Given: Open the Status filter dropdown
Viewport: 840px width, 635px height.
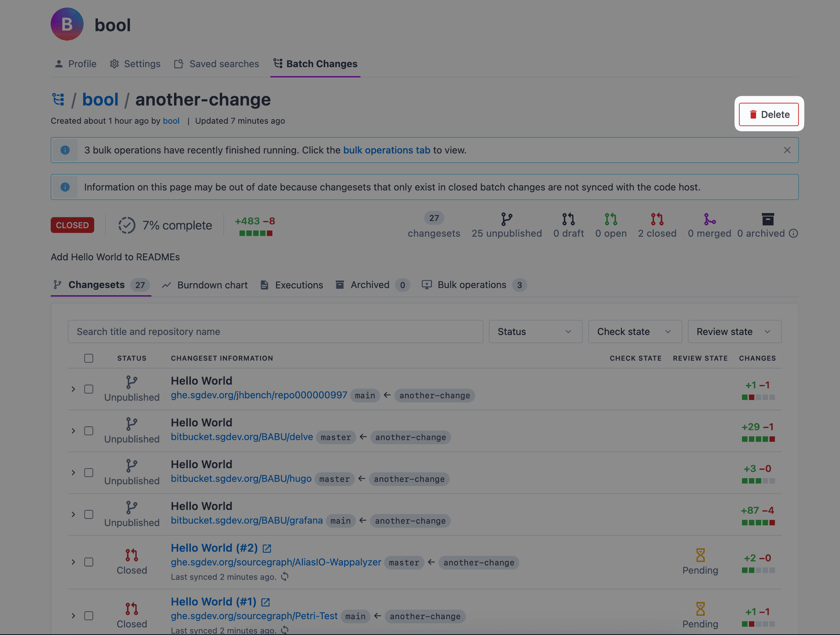Looking at the screenshot, I should tap(535, 331).
